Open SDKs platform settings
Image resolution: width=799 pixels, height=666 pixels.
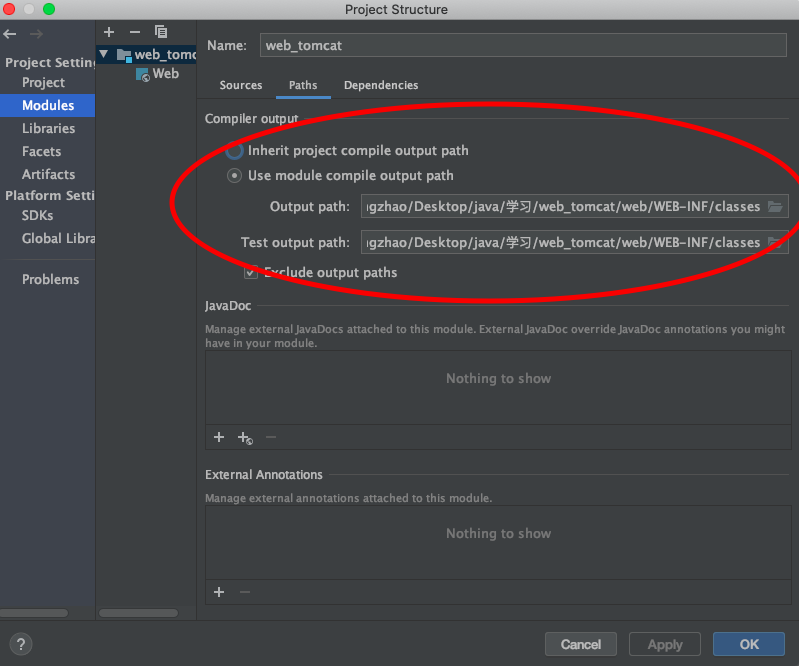pos(37,216)
